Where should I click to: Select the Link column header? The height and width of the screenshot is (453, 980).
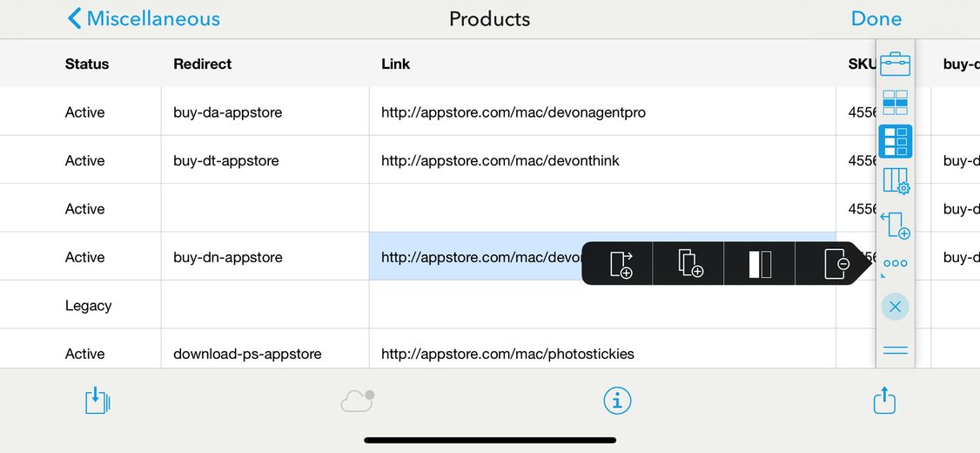tap(396, 64)
